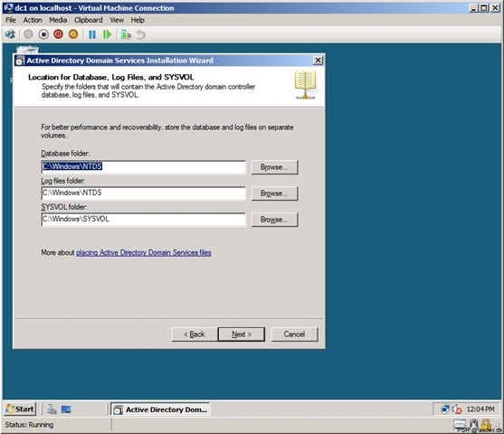Browse for the Log files folder
The width and height of the screenshot is (504, 434).
274,193
